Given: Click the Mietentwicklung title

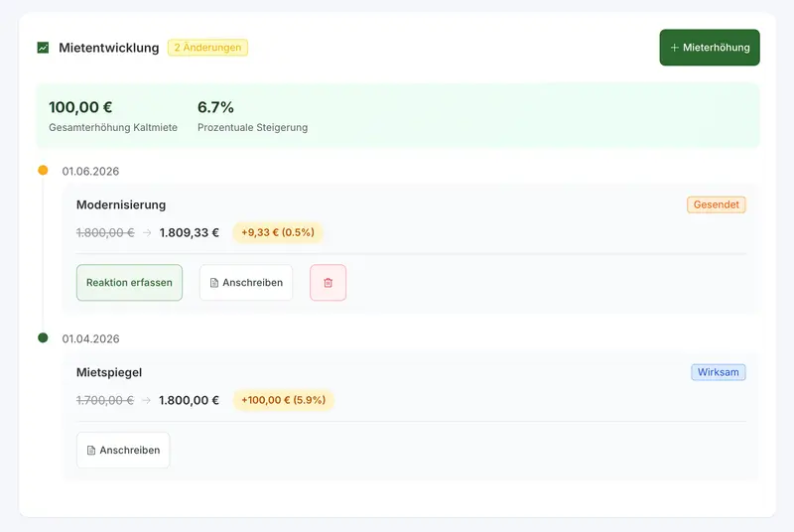Looking at the screenshot, I should [109, 48].
